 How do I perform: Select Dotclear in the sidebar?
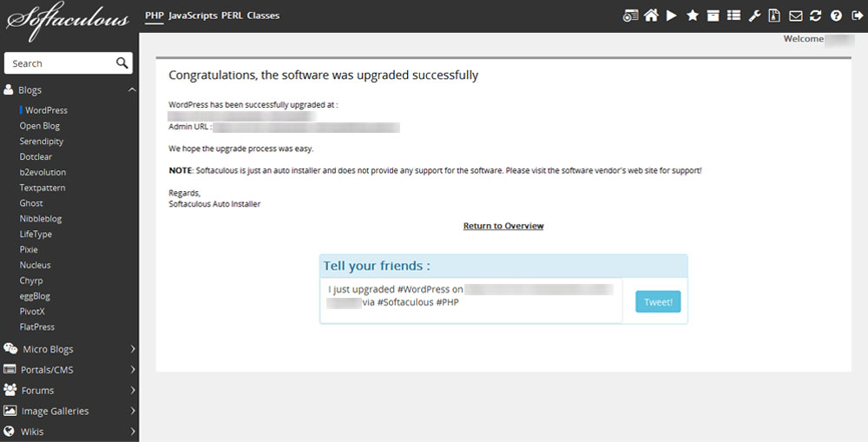(x=36, y=157)
